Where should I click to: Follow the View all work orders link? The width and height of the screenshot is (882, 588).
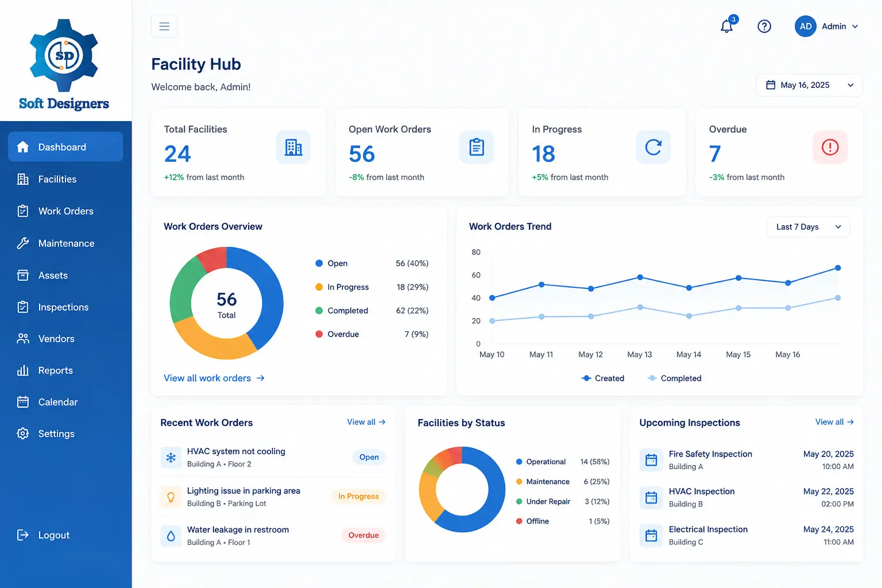pos(214,378)
